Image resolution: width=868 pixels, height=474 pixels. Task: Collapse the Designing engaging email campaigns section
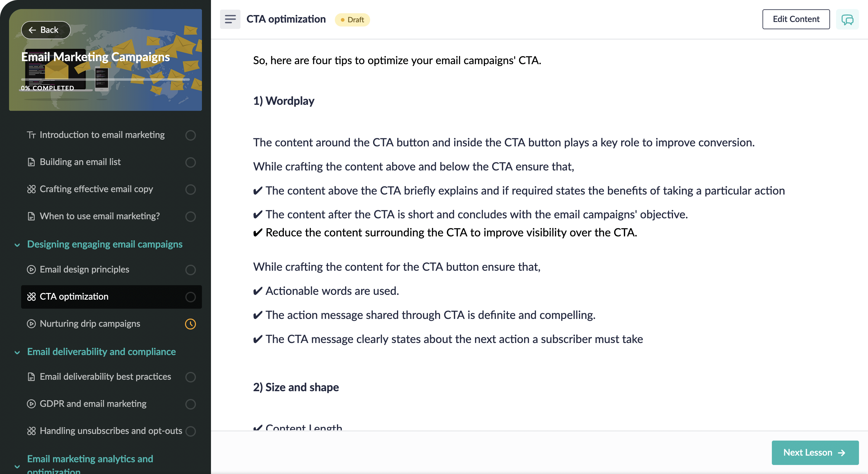[x=17, y=245]
